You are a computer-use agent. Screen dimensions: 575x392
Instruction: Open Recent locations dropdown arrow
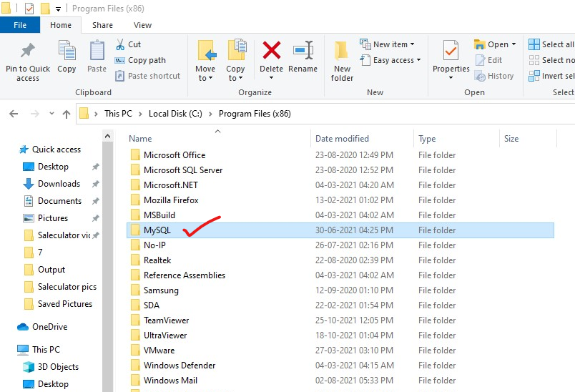tap(51, 114)
